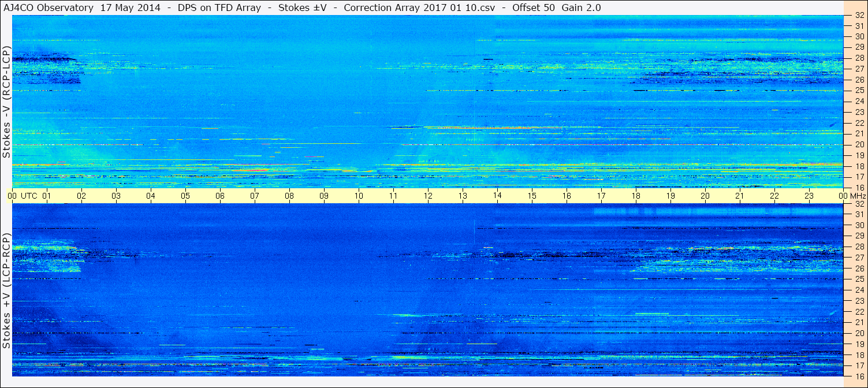Select the 14 hour tick mark

(x=497, y=196)
